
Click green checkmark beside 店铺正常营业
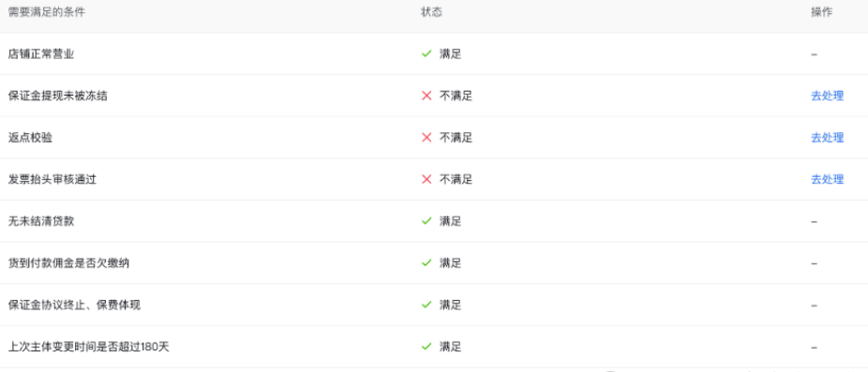tap(427, 53)
